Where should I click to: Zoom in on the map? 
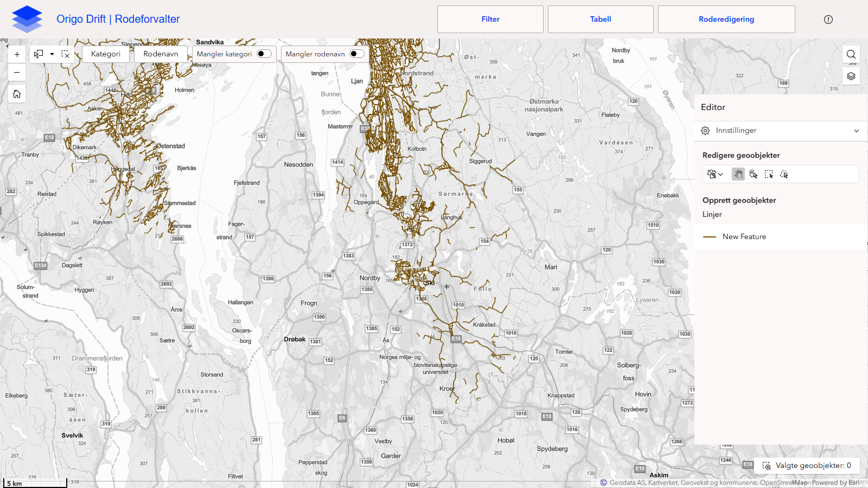pos(17,54)
